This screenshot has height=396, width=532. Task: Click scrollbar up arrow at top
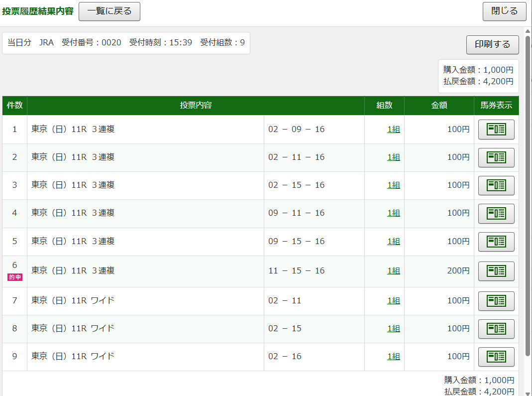(528, 31)
